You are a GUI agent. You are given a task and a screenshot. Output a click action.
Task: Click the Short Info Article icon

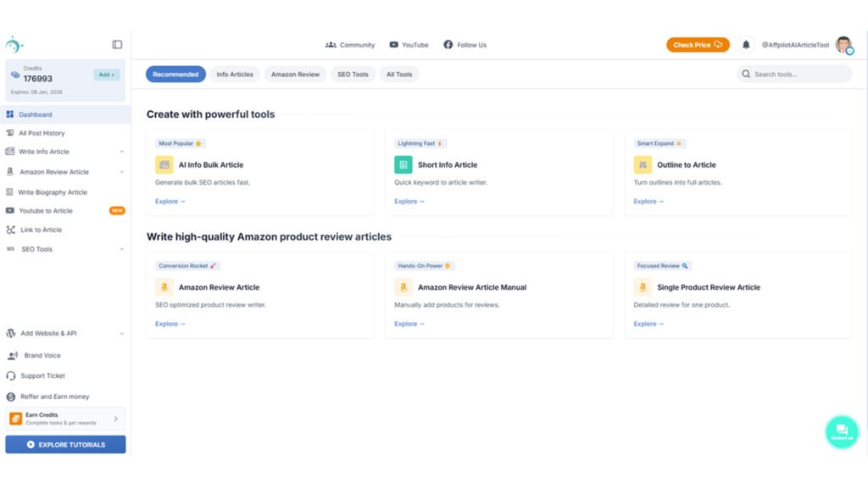point(403,165)
